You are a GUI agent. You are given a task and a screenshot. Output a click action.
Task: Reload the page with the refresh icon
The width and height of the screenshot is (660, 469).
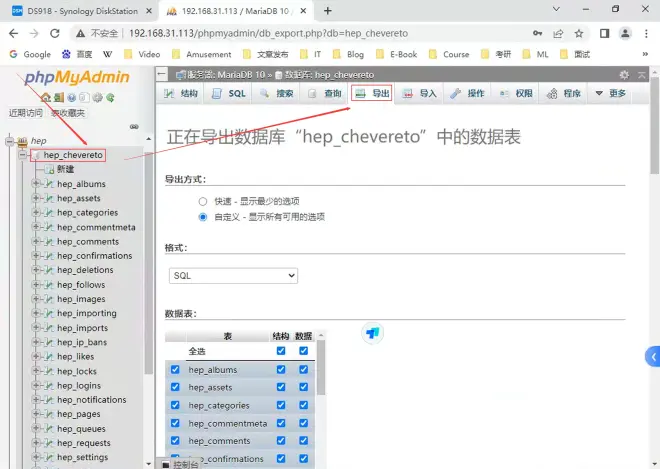click(55, 33)
